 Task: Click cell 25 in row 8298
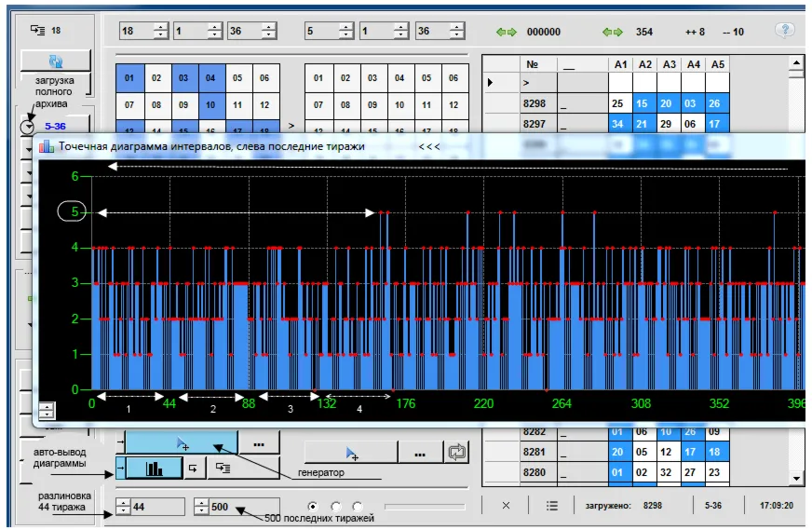coord(620,103)
